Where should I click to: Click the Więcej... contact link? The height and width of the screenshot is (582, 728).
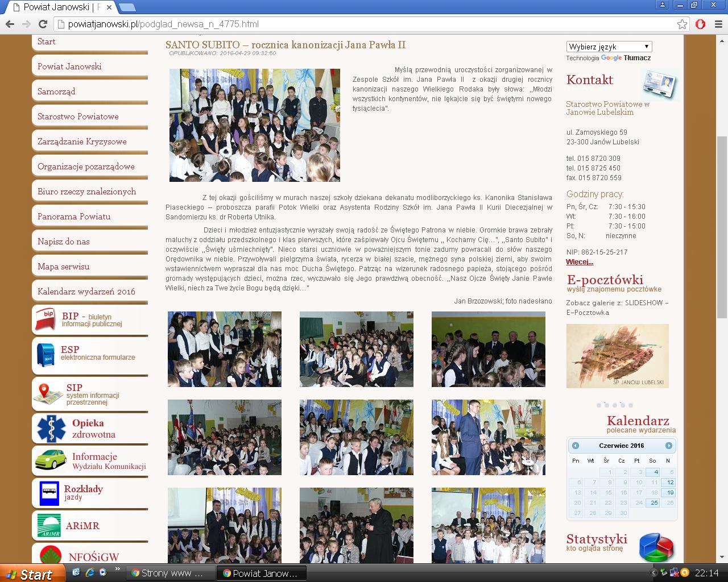pos(580,262)
